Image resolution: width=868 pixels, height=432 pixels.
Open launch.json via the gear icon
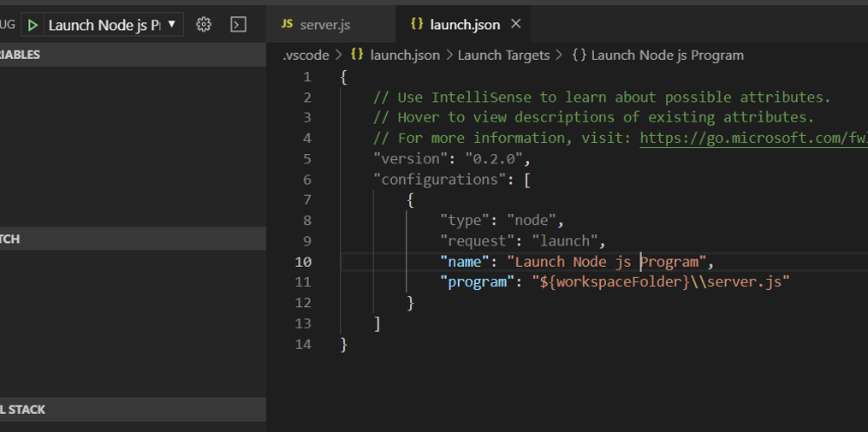click(204, 24)
